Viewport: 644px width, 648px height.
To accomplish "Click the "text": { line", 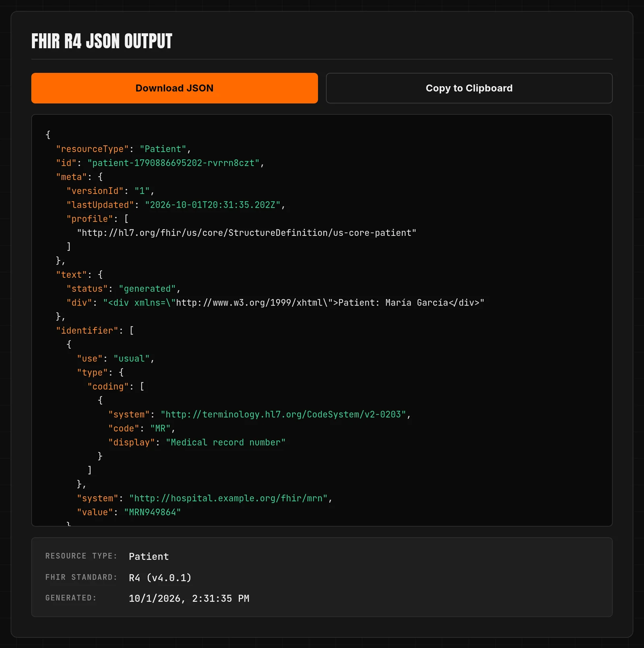I will [x=79, y=274].
